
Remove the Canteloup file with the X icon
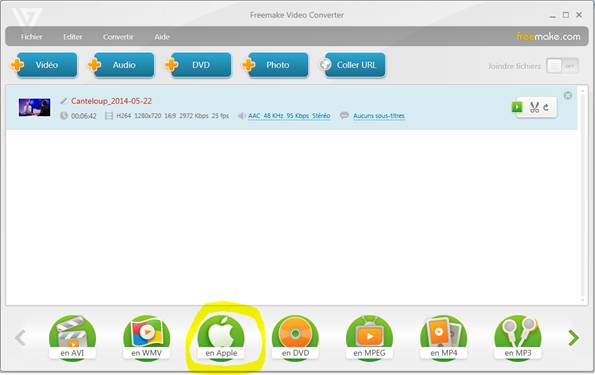568,95
